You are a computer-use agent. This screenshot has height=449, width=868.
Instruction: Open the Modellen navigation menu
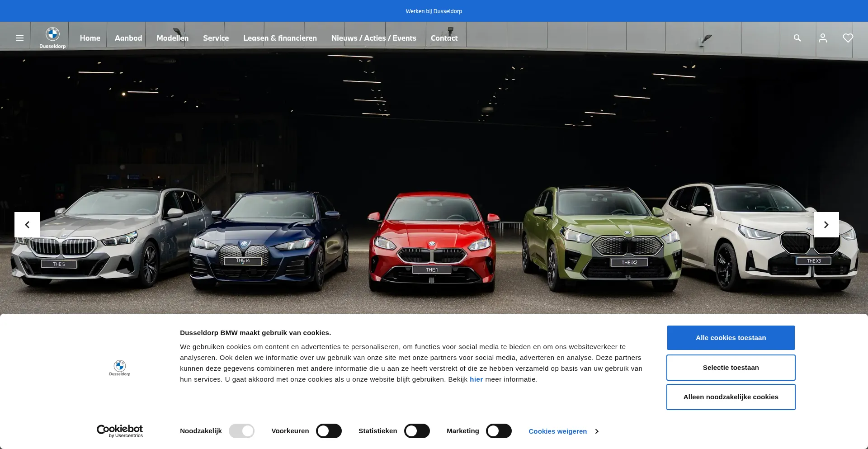pyautogui.click(x=172, y=38)
